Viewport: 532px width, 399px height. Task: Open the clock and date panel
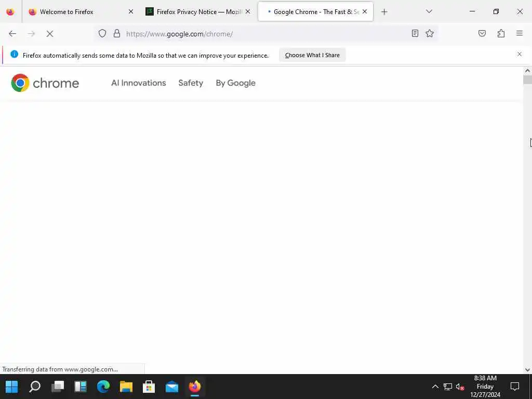tap(485, 387)
